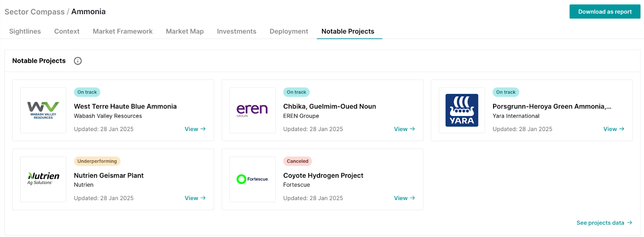
Task: Click the EREN Groupe company name
Action: click(x=301, y=116)
